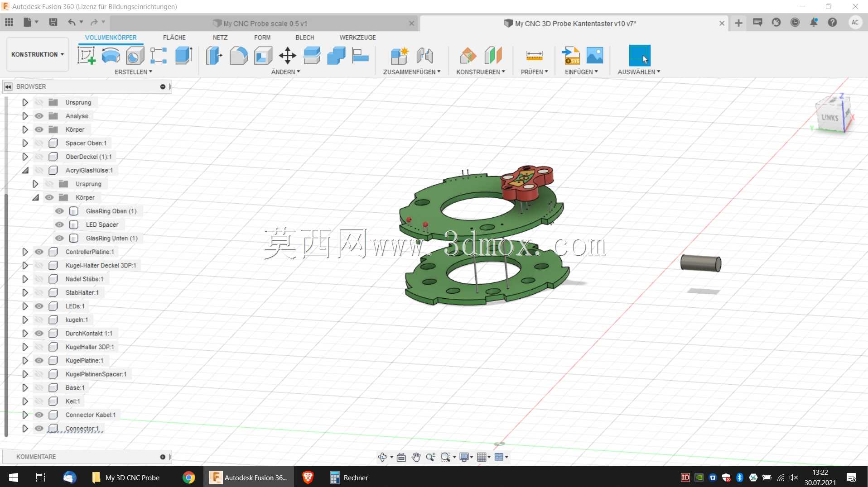Screen dimensions: 868x487
Task: Click the Help question mark icon
Action: [832, 22]
